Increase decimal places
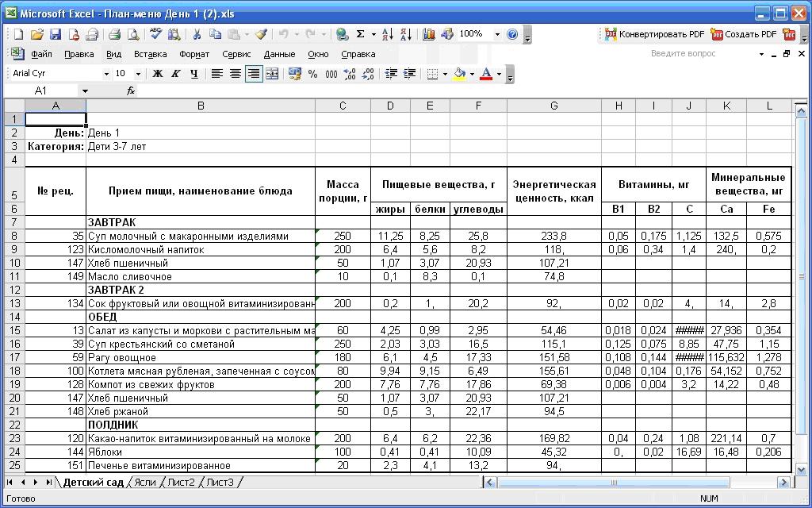The width and height of the screenshot is (812, 508). (x=350, y=74)
